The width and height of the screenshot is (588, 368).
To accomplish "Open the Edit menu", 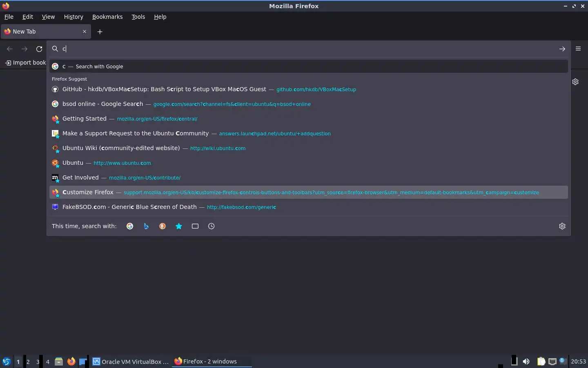I will coord(28,17).
